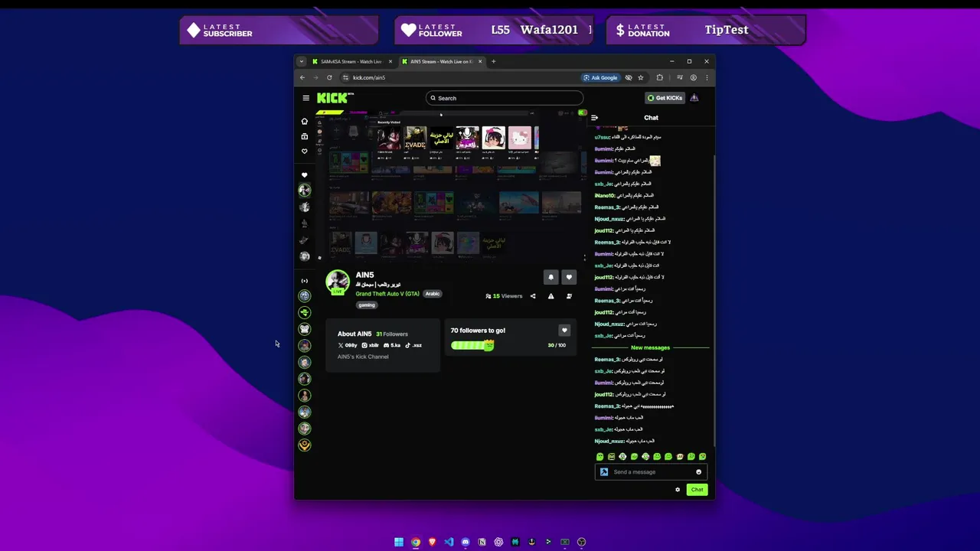Open the TikTok link .xsz
Viewport: 980px width, 551px height.
[413, 345]
